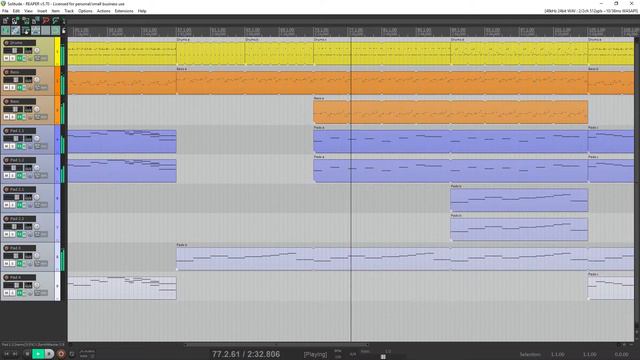This screenshot has height=360, width=640.
Task: Click the green Play transport button
Action: coord(38,353)
